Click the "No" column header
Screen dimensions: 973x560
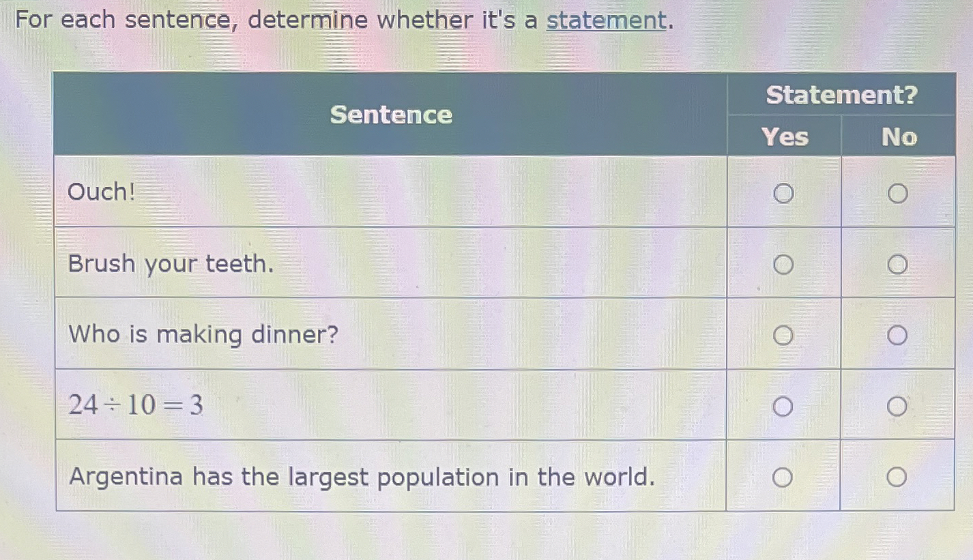pos(899,138)
